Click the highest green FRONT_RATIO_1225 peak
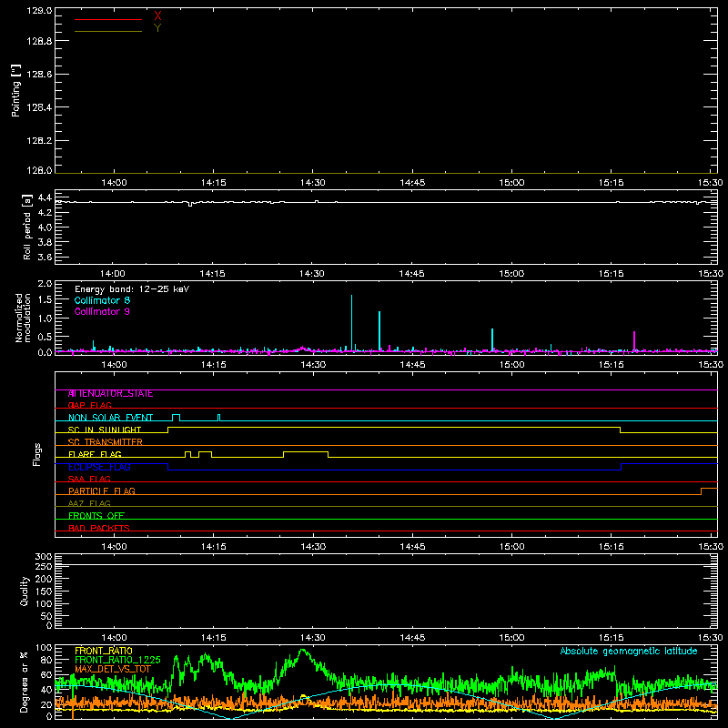The width and height of the screenshot is (728, 728). (x=303, y=652)
